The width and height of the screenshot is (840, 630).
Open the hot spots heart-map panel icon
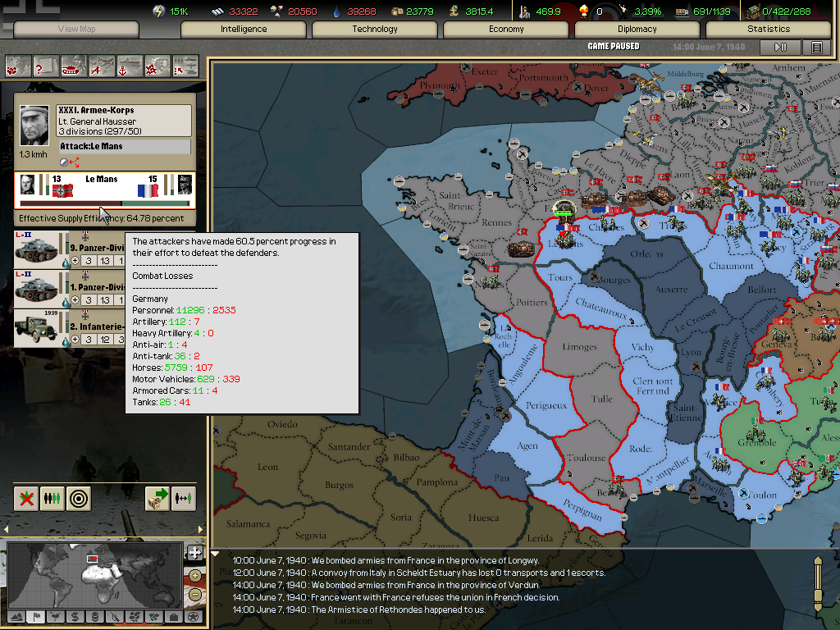click(18, 67)
